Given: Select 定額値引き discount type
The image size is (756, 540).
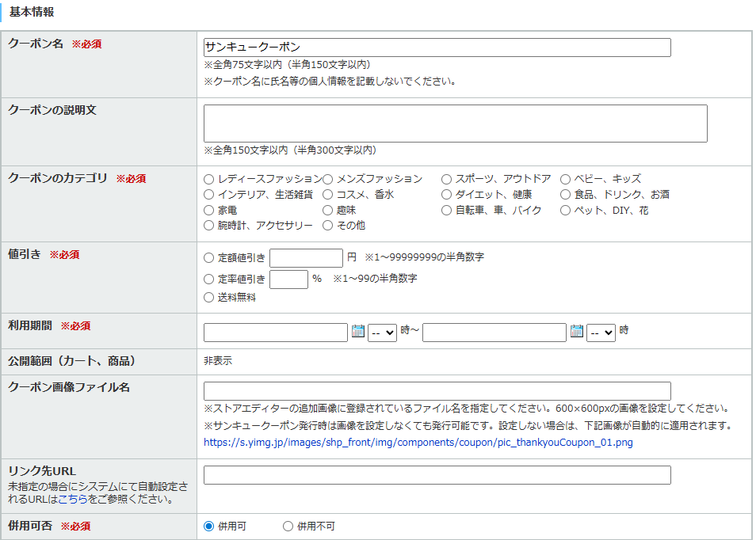Looking at the screenshot, I should (x=209, y=258).
